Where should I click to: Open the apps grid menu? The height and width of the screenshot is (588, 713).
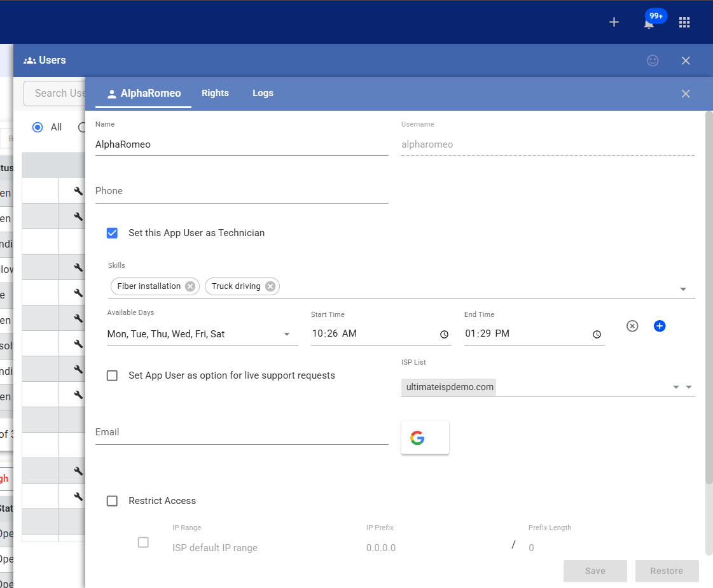pos(684,22)
